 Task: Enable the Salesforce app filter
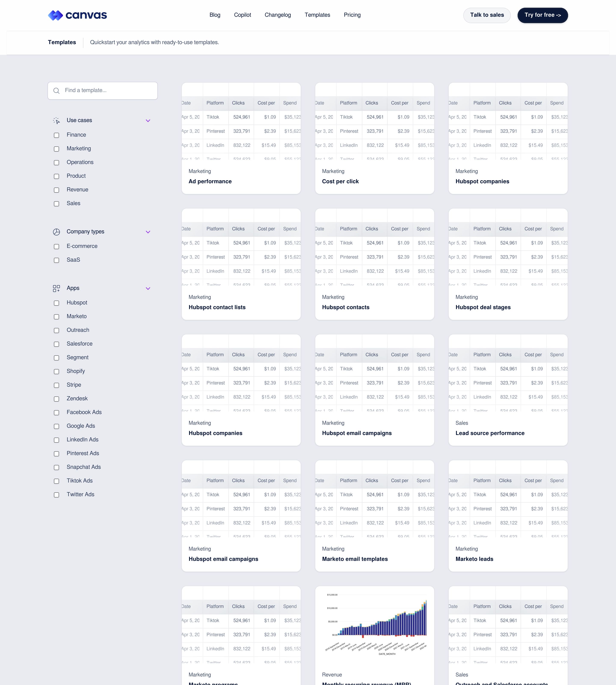(x=56, y=344)
